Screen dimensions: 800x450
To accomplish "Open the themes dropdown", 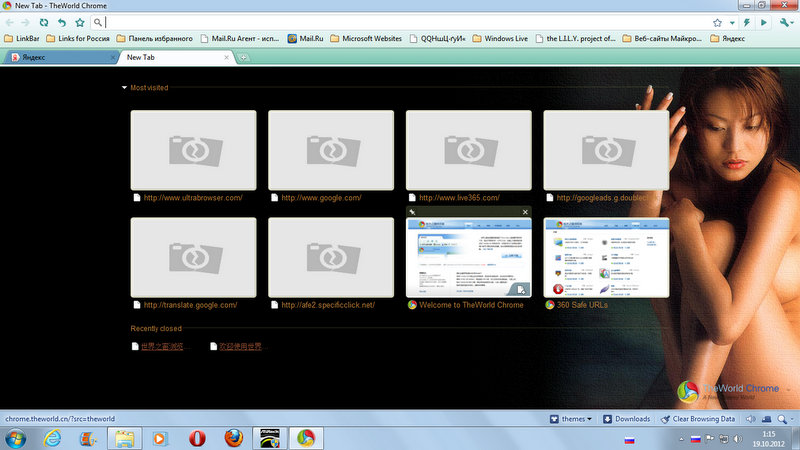I will click(571, 419).
